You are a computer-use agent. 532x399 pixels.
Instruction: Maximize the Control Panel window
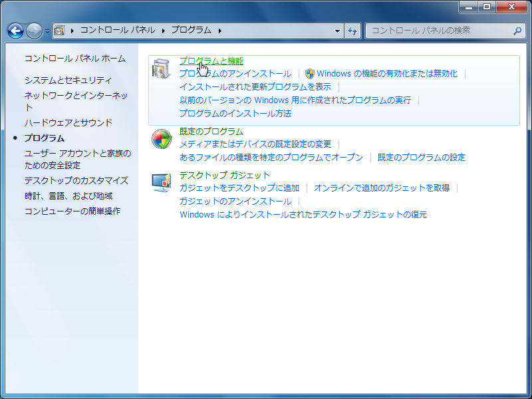coord(487,7)
